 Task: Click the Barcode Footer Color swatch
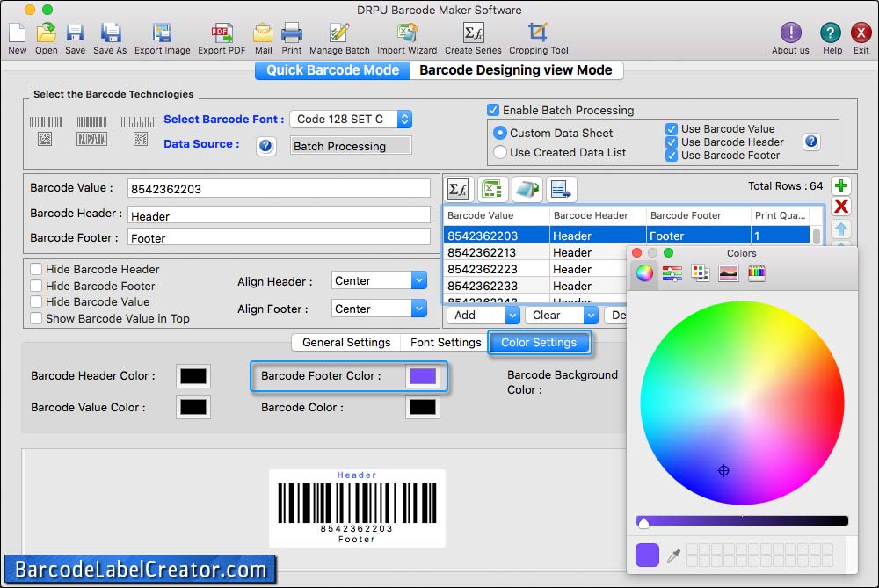(423, 376)
